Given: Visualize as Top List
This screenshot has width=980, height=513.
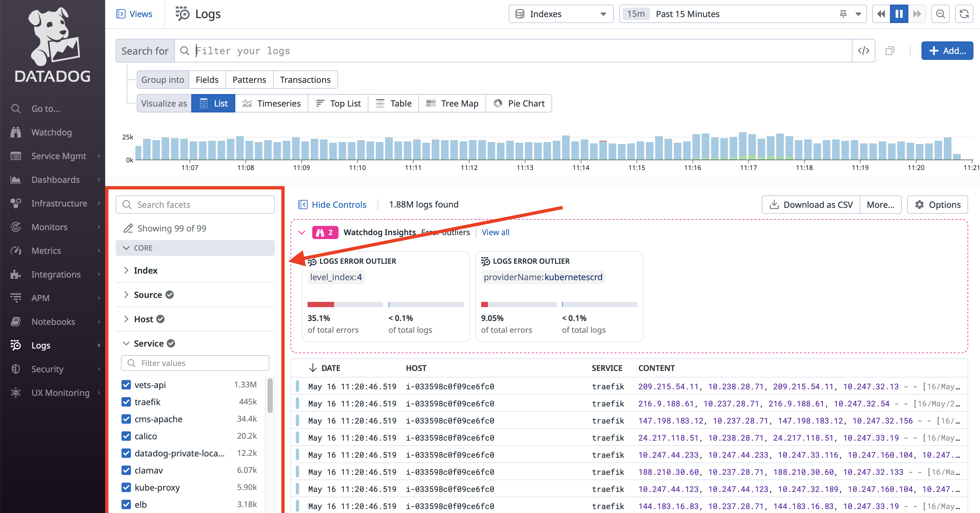Looking at the screenshot, I should click(x=338, y=104).
